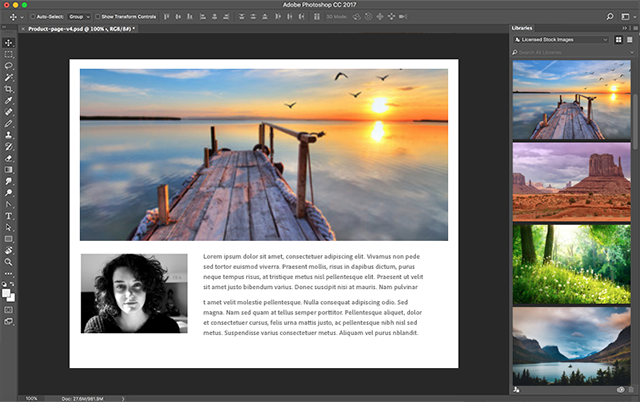Select the Rectangular Marquee tool
The height and width of the screenshot is (402, 640).
9,53
